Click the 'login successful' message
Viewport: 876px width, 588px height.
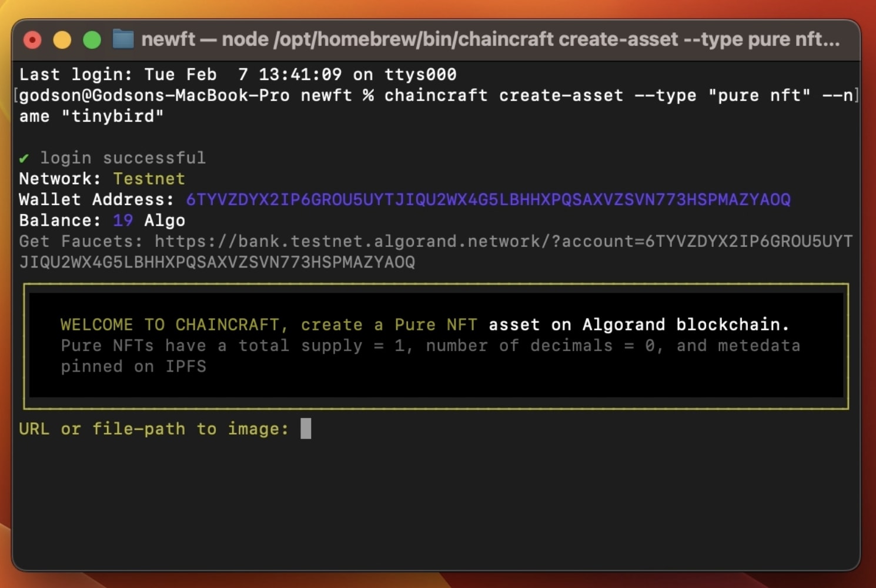[x=123, y=158]
